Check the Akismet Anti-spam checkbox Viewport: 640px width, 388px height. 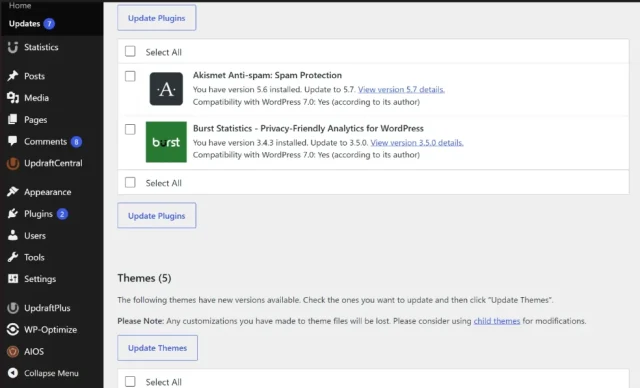tap(130, 76)
